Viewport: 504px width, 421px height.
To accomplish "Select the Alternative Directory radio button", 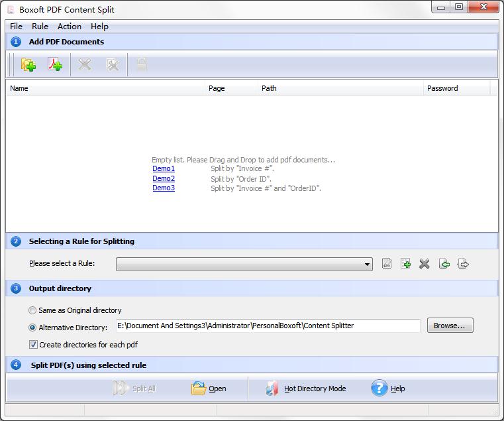I will 32,328.
